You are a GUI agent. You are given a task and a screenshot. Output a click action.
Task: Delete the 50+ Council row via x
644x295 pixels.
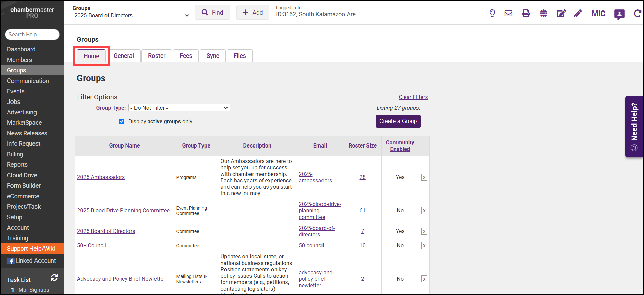coord(424,246)
